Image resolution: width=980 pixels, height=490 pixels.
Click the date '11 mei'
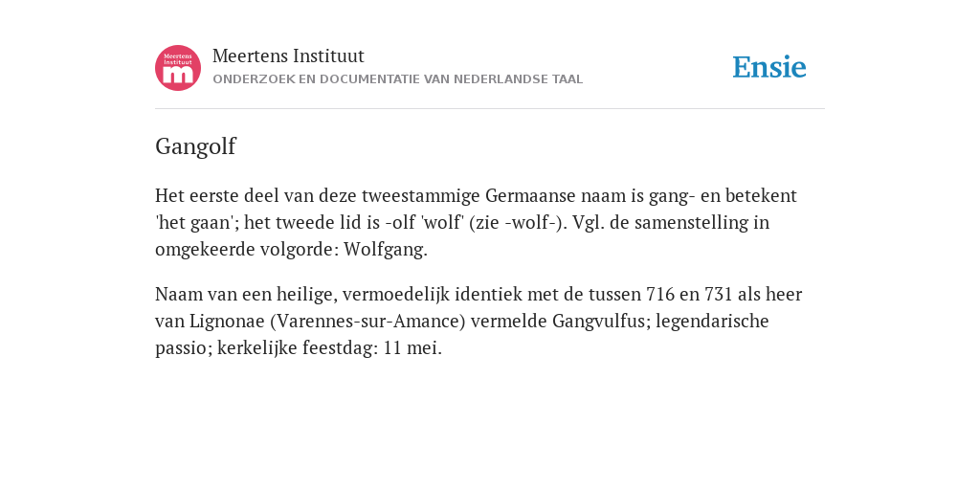click(412, 347)
